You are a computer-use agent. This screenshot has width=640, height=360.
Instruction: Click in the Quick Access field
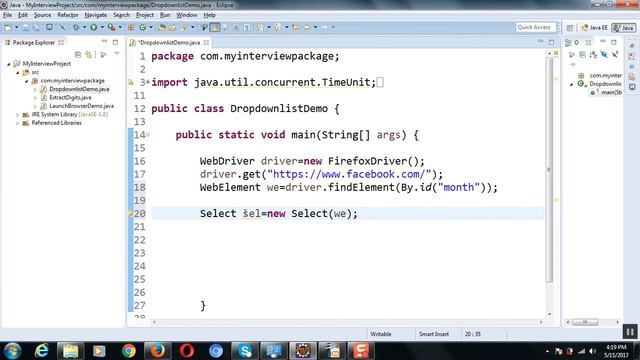click(536, 27)
